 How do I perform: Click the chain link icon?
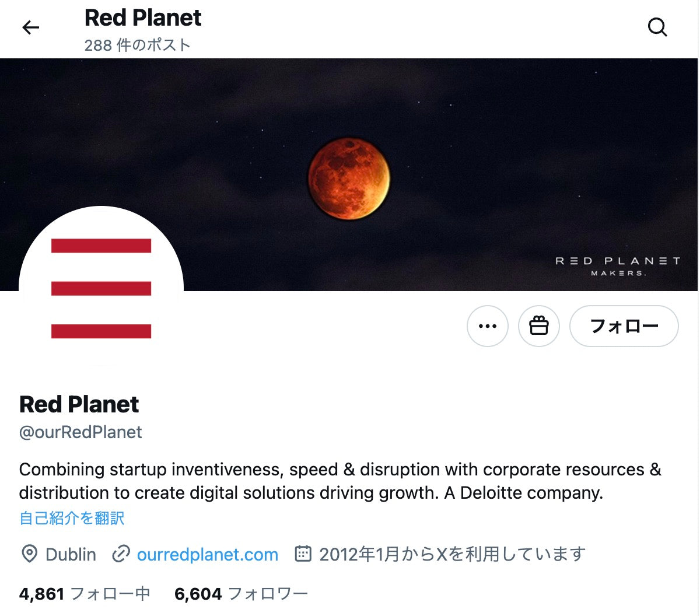120,554
